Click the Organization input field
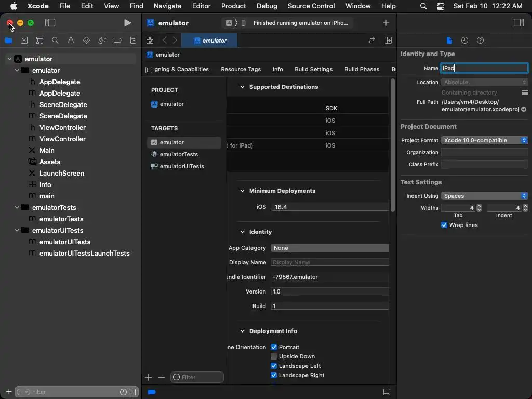532x399 pixels. (485, 152)
